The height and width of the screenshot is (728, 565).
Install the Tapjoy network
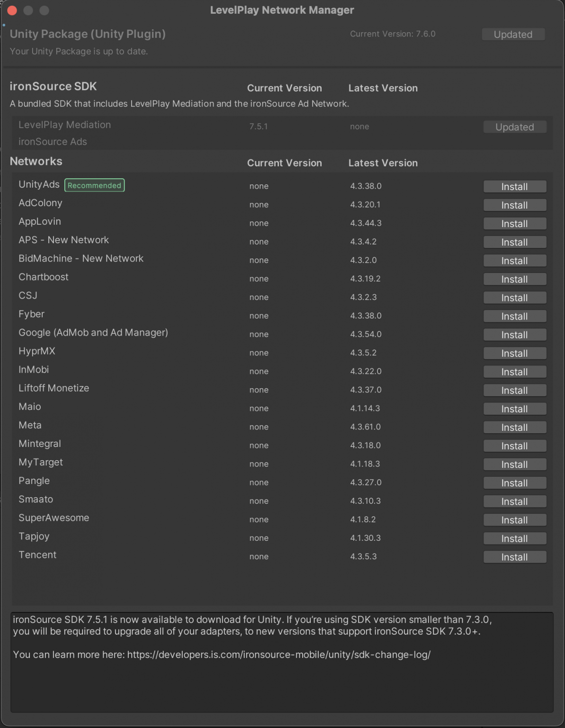[514, 538]
